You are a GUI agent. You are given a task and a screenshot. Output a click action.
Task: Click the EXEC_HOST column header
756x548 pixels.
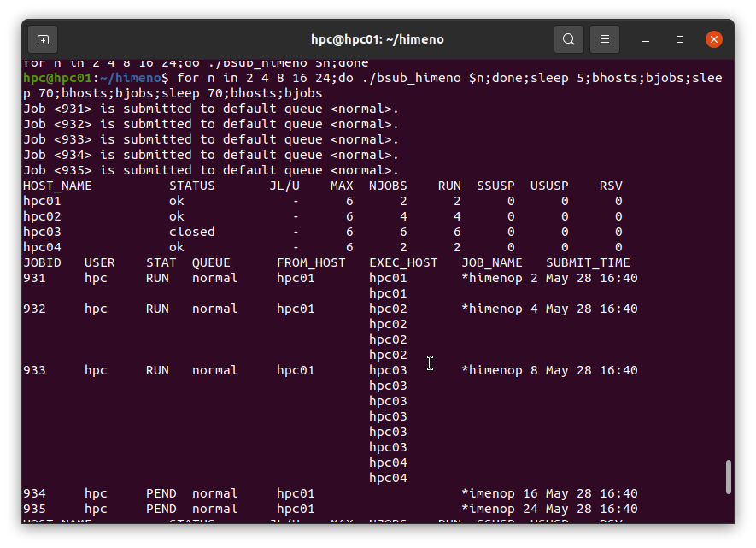click(403, 263)
